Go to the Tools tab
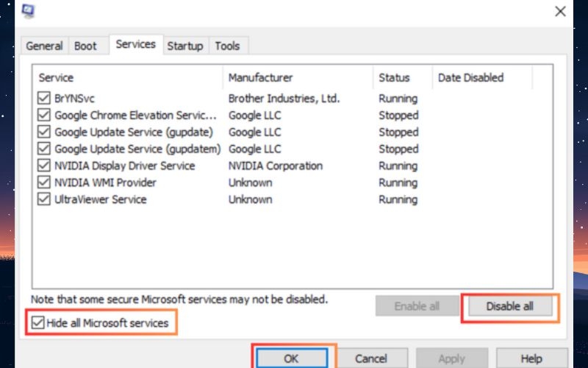 tap(227, 46)
